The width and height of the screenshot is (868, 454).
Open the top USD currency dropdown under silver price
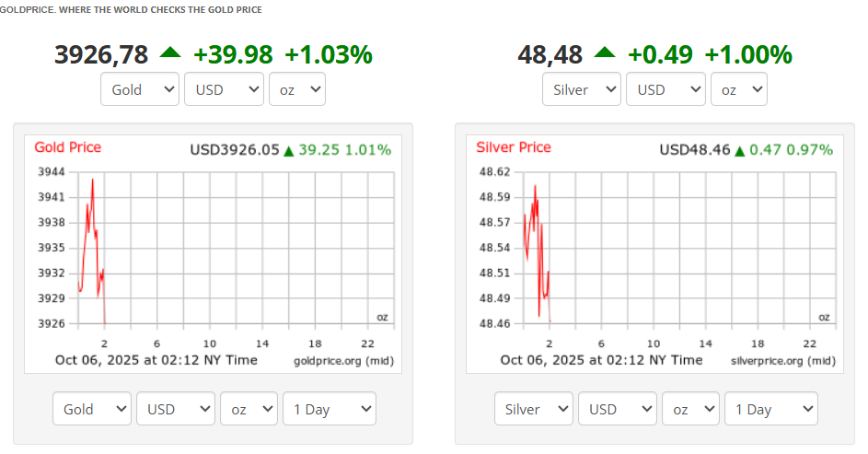click(665, 89)
